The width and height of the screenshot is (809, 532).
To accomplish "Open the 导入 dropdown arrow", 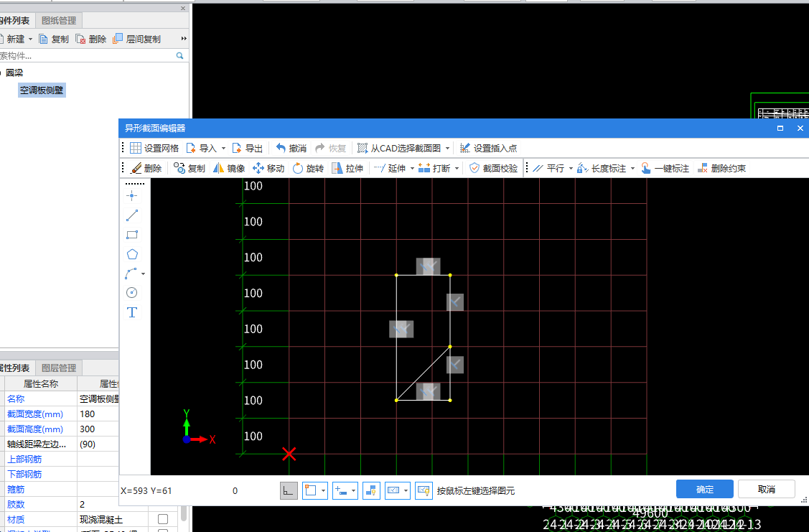I will [223, 148].
